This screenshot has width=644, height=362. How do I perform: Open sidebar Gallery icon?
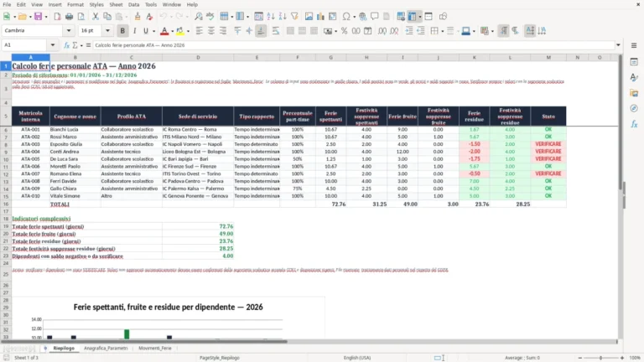634,93
